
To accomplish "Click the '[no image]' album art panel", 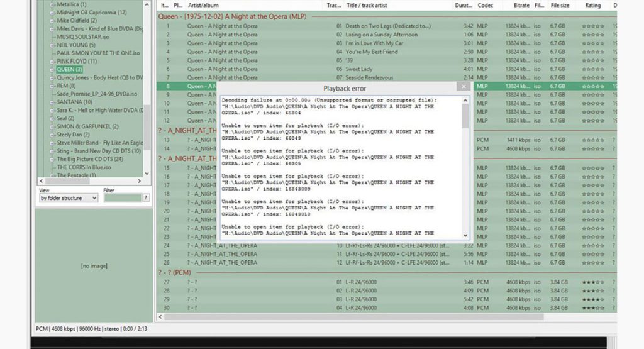I will pyautogui.click(x=94, y=266).
